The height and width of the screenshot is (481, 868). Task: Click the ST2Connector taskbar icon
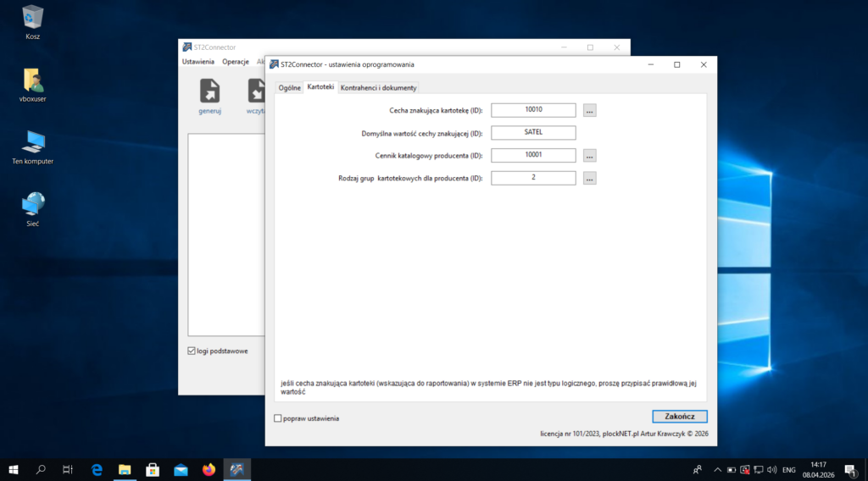tap(237, 469)
